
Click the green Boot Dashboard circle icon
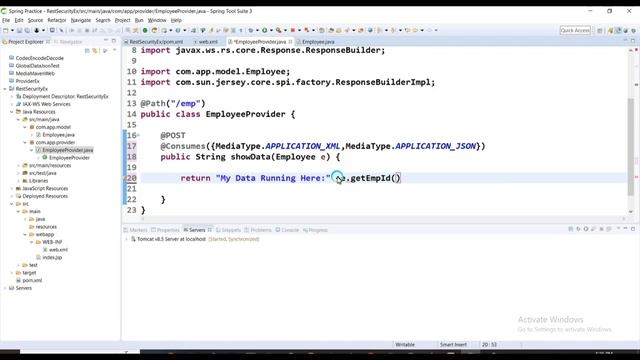tap(145, 30)
